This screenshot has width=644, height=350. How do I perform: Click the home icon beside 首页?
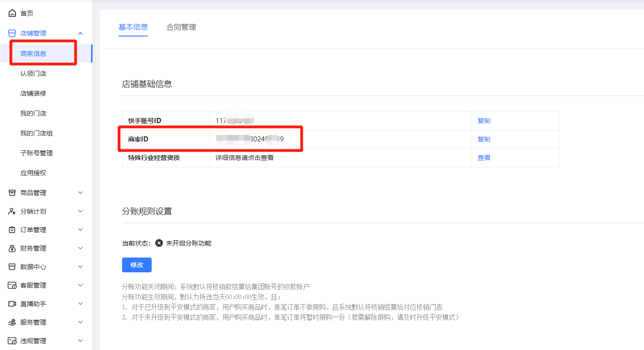pos(12,13)
